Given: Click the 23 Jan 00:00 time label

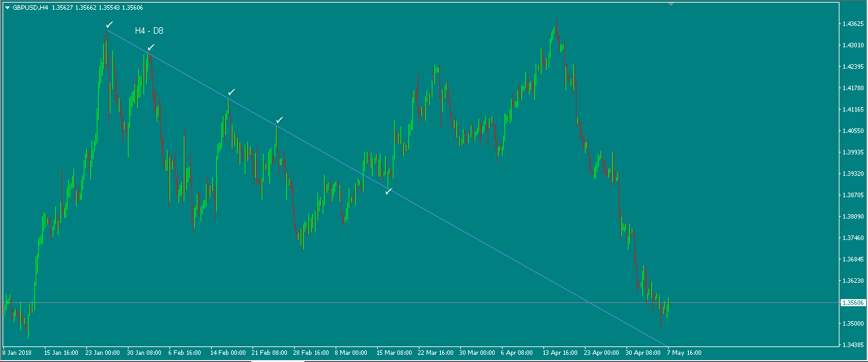Looking at the screenshot, I should point(103,353).
